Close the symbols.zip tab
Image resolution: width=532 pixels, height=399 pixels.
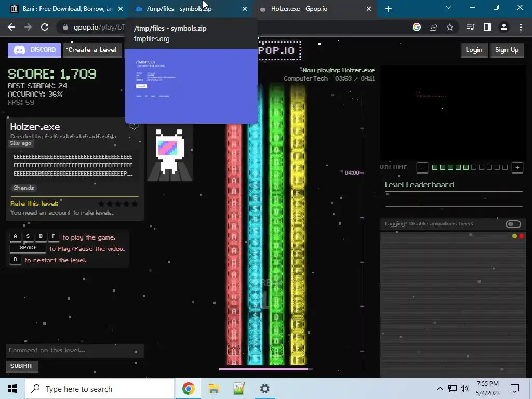coord(245,9)
